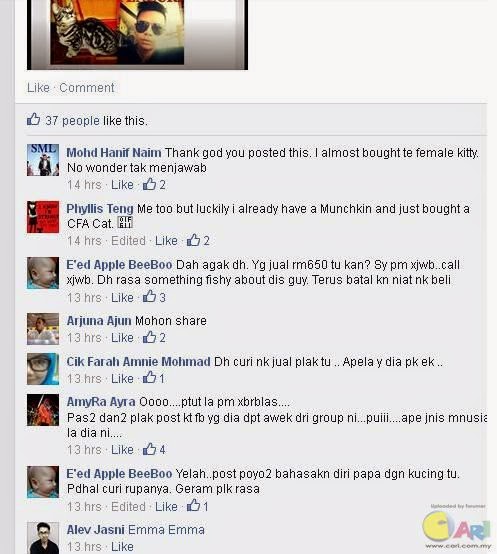View the 37 people who liked

tap(72, 120)
